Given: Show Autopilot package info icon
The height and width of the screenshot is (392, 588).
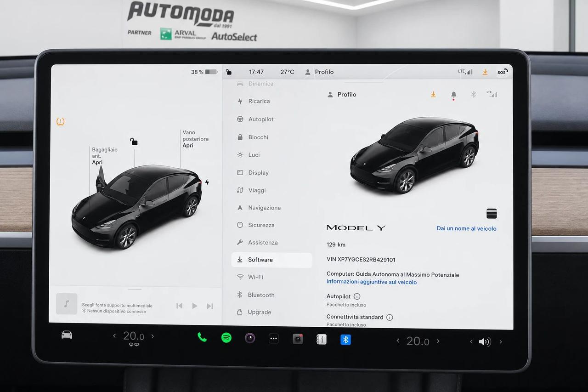Looking at the screenshot, I should tap(357, 296).
